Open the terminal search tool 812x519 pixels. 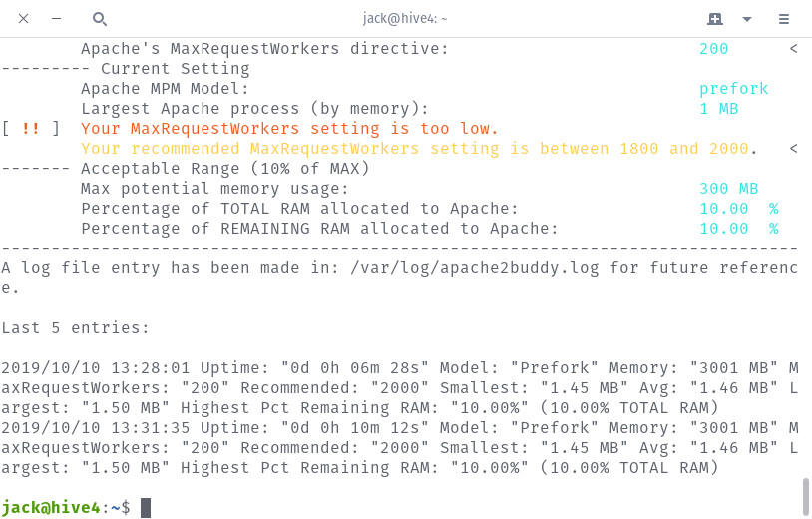point(100,19)
